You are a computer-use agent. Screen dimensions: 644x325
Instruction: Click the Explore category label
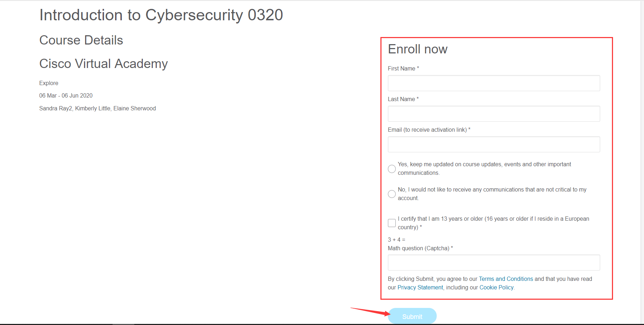click(x=48, y=83)
